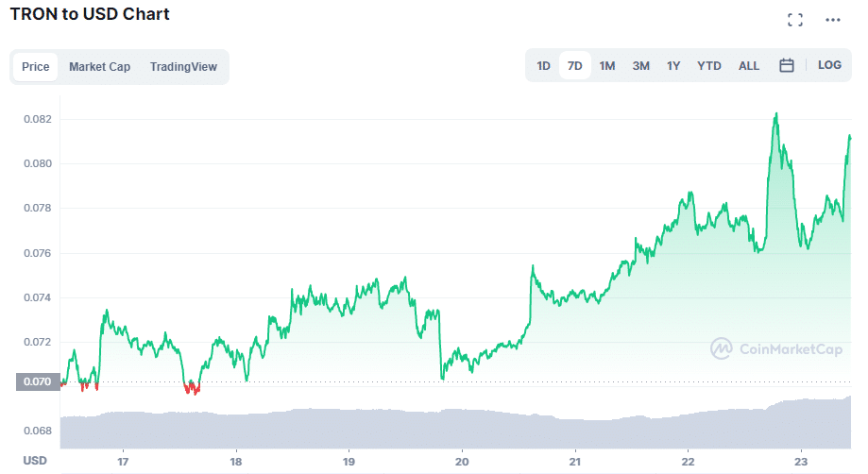The image size is (868, 474).
Task: Select the 1M time range
Action: click(x=607, y=66)
